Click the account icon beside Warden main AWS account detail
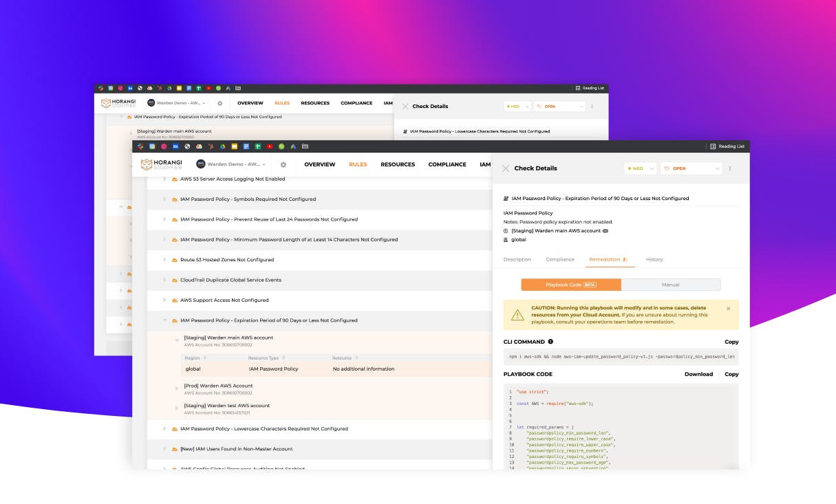The height and width of the screenshot is (504, 836). [506, 231]
